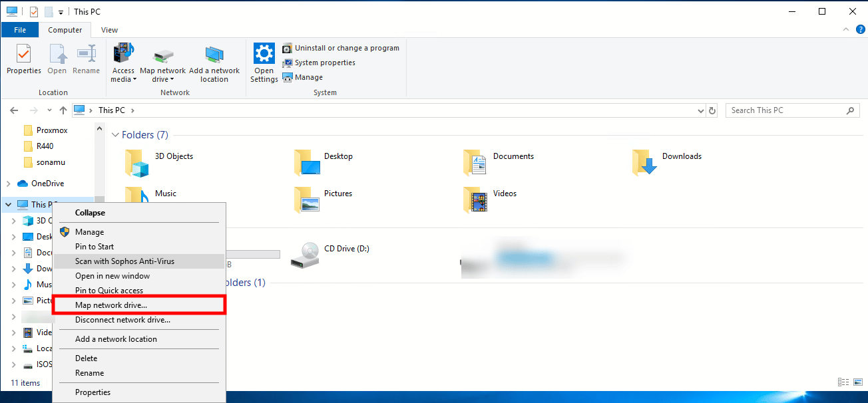The width and height of the screenshot is (868, 403).
Task: Expand the OneDrive tree node
Action: click(x=8, y=184)
